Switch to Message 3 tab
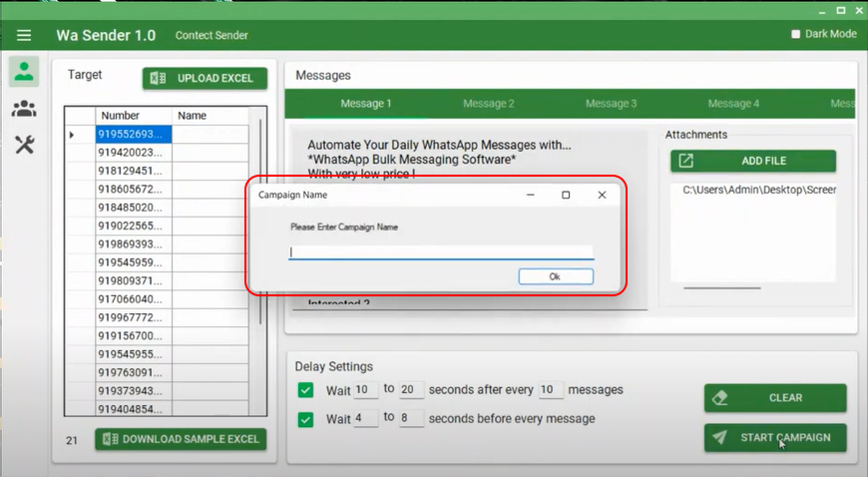Viewport: 868px width, 477px height. [x=611, y=104]
